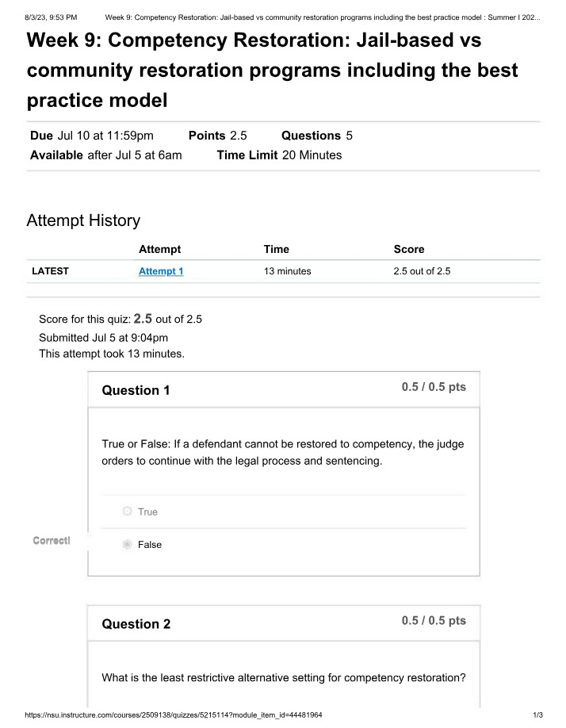Click the Question 1 header

[136, 390]
